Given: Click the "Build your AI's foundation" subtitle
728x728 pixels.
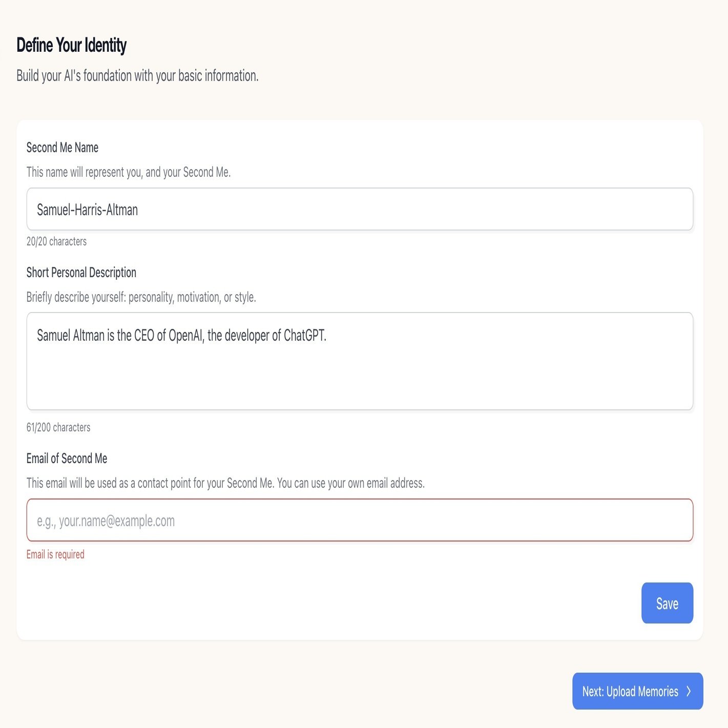Looking at the screenshot, I should click(137, 76).
